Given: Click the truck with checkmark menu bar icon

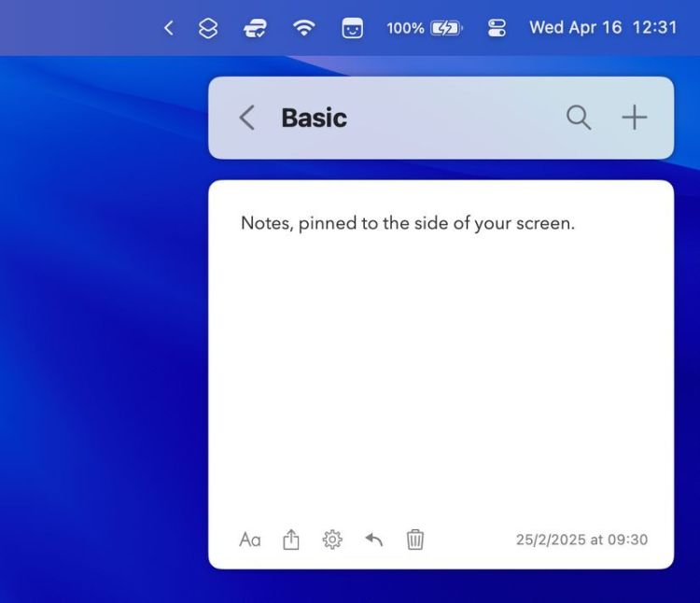Looking at the screenshot, I should [x=255, y=28].
